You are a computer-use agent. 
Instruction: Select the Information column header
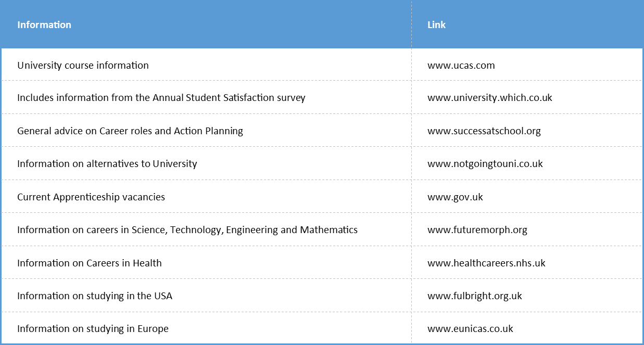tap(44, 25)
